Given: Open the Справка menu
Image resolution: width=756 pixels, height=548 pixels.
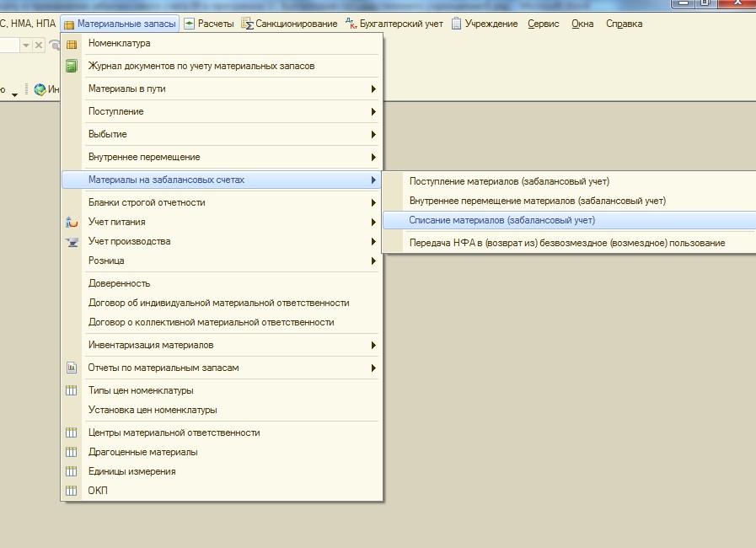Looking at the screenshot, I should [624, 24].
